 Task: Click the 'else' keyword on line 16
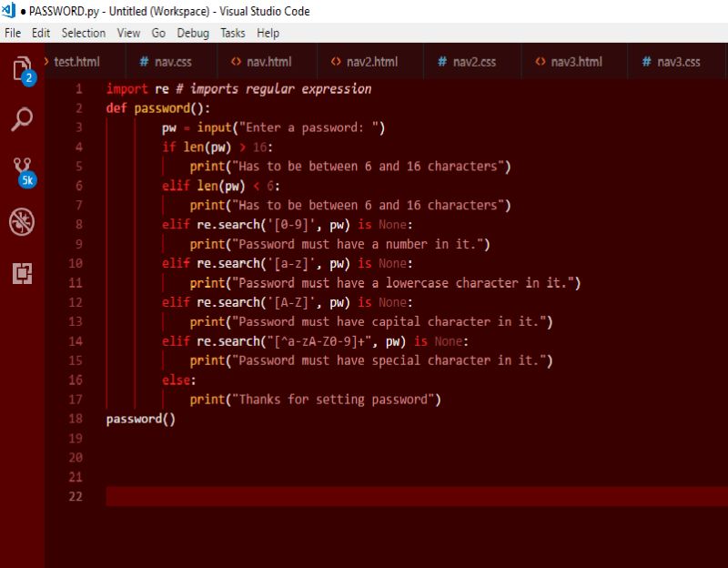[x=176, y=380]
